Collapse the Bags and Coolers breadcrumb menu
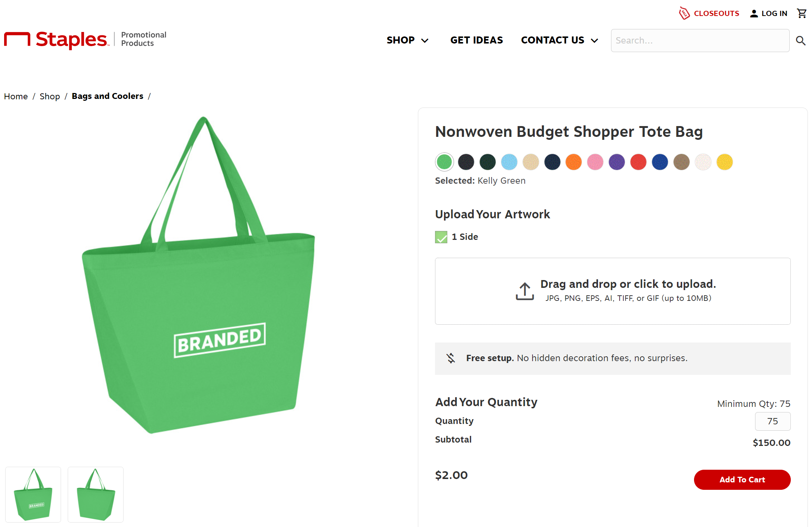 pos(107,96)
